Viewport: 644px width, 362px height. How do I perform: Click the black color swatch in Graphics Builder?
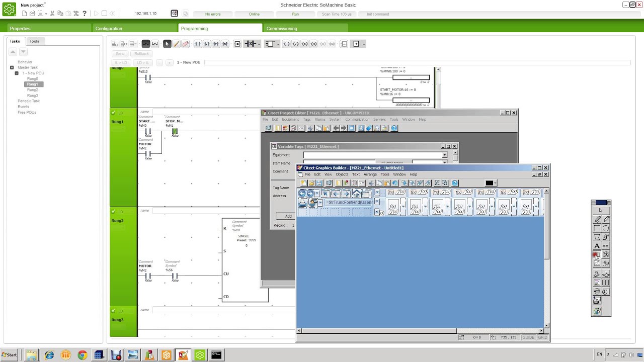point(489,183)
